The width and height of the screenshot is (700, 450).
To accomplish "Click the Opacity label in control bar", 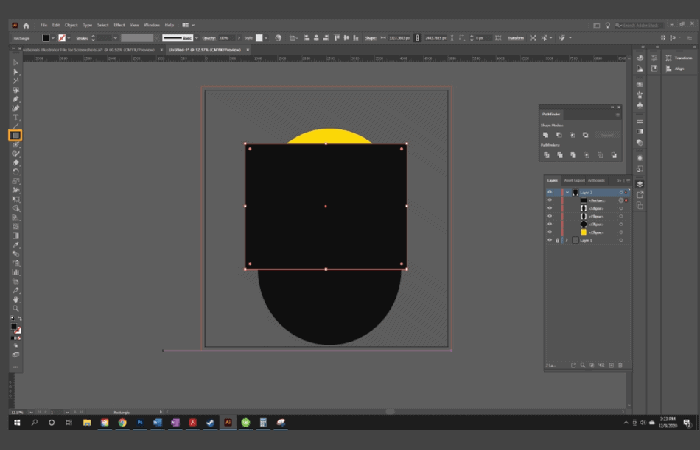I will 209,38.
